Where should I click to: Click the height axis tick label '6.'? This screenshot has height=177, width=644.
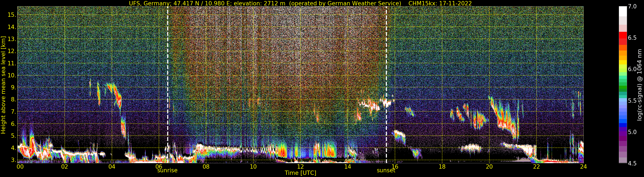click(x=14, y=124)
